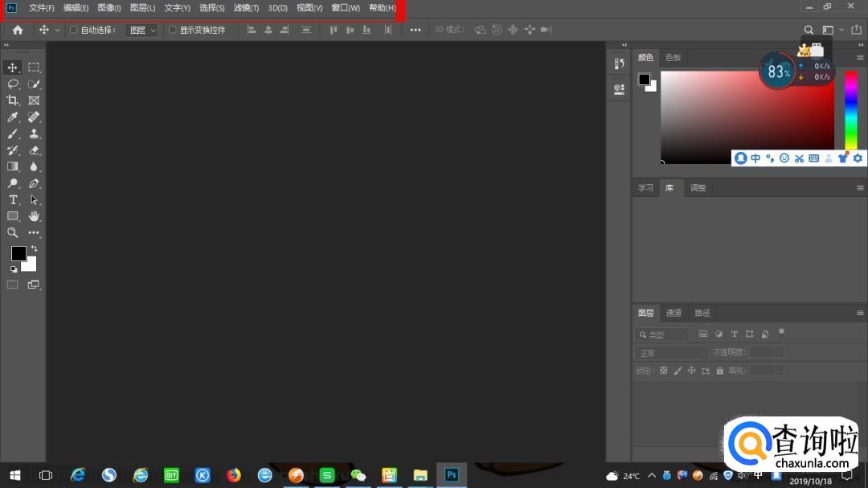Open the 图层 auto-select dropdown

click(142, 30)
